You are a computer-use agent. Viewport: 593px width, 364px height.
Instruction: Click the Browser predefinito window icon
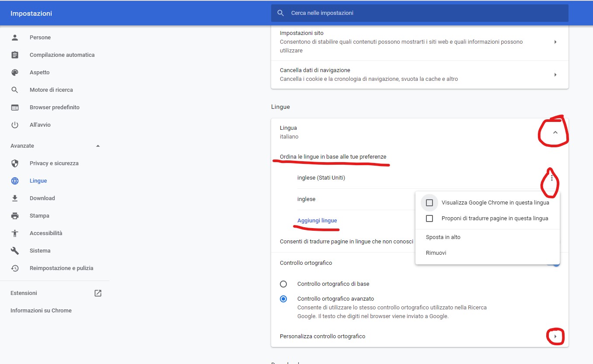15,107
